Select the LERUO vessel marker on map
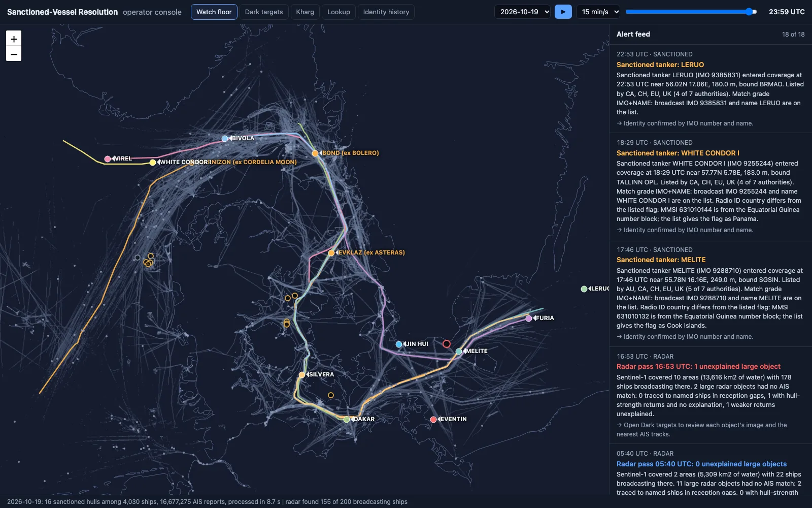This screenshot has height=508, width=812. coord(584,289)
